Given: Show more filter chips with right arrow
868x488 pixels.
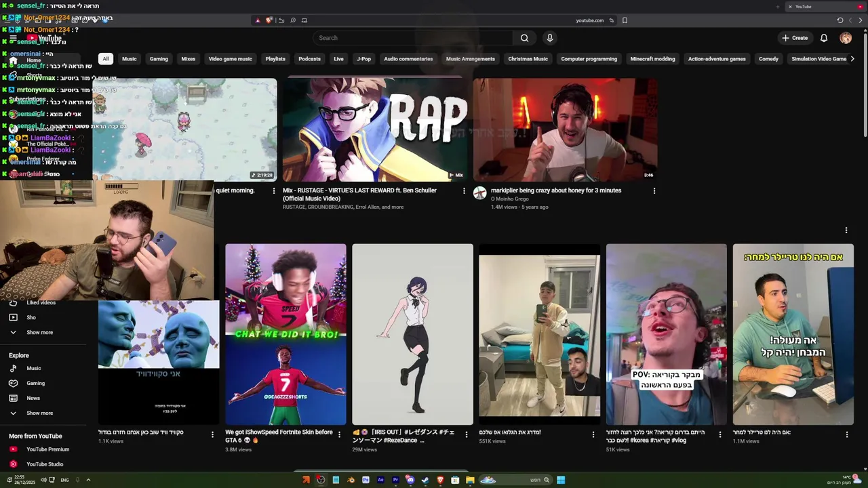Looking at the screenshot, I should (852, 59).
